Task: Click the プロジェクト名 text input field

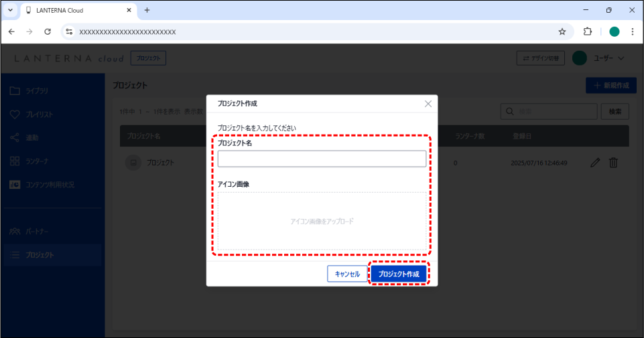Action: (x=322, y=159)
